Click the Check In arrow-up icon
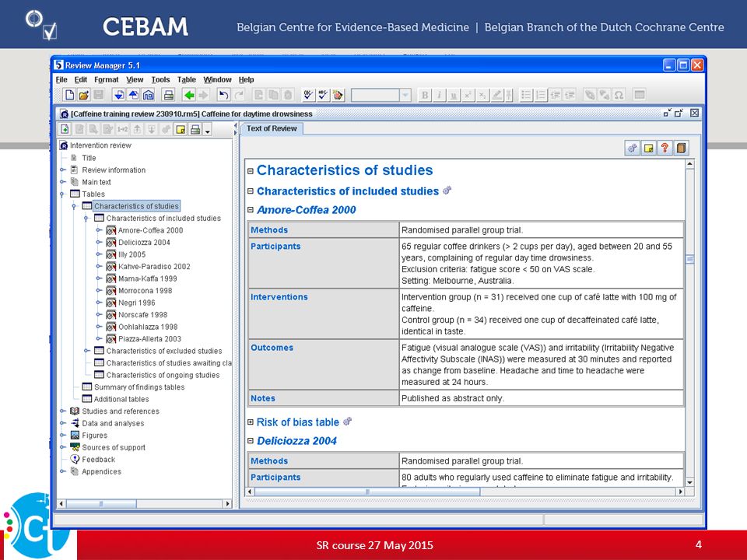 point(133,95)
